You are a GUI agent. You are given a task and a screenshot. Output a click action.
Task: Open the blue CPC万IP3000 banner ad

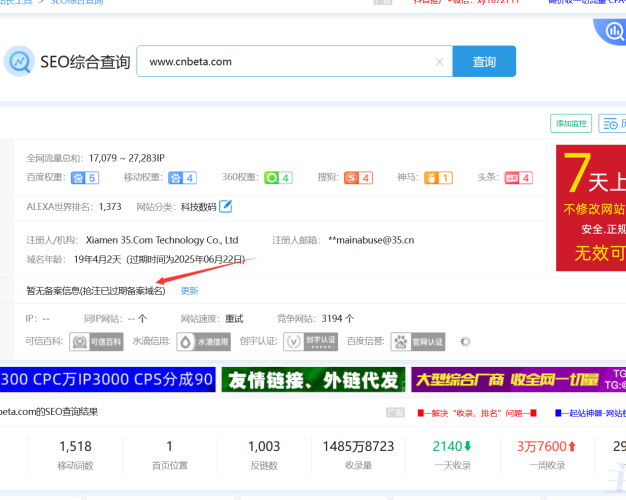[x=108, y=379]
